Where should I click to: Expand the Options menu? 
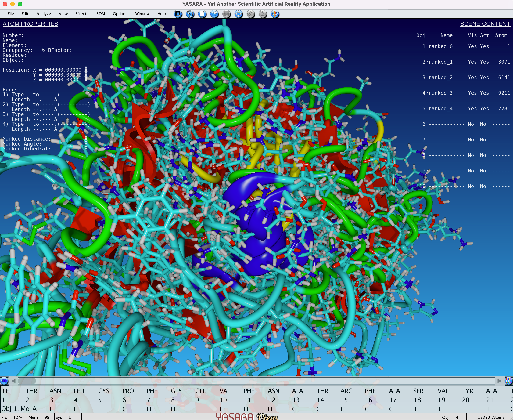click(x=120, y=14)
